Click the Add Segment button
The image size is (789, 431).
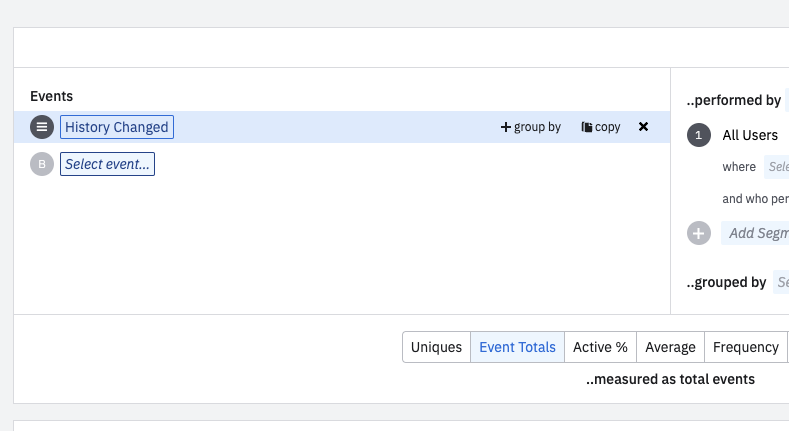(756, 233)
